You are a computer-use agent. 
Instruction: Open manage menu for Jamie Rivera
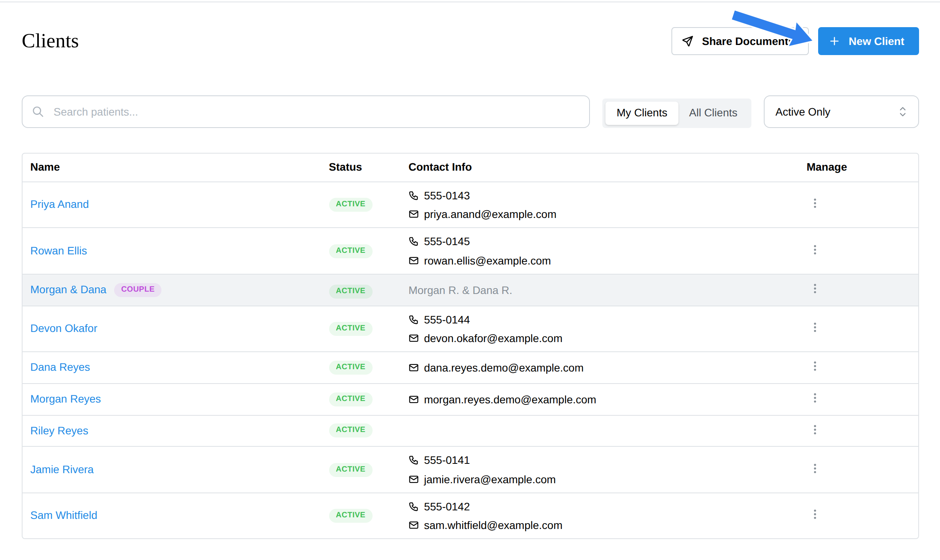click(x=815, y=468)
